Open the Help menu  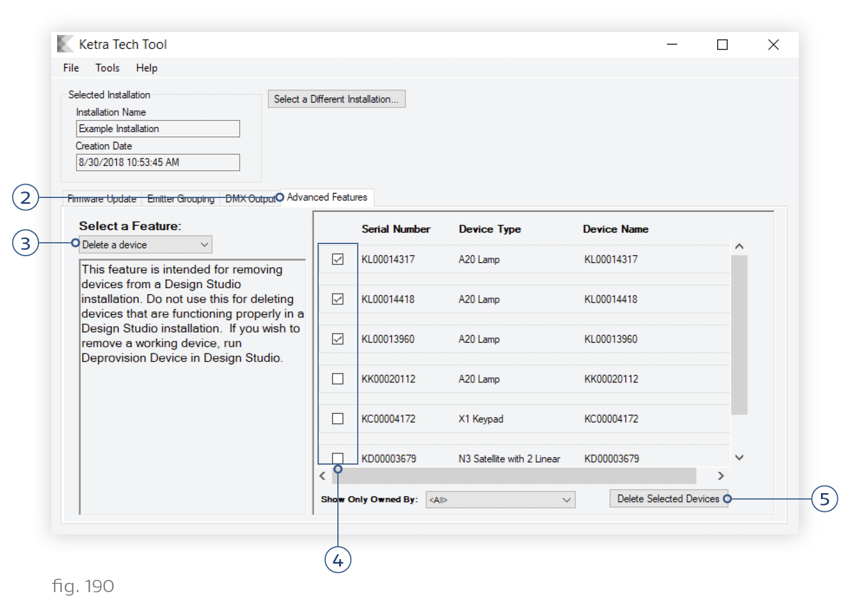tap(147, 68)
